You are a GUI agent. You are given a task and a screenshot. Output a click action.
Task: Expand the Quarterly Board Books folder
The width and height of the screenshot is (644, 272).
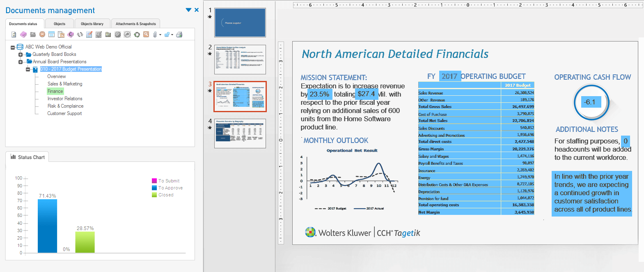(x=21, y=55)
